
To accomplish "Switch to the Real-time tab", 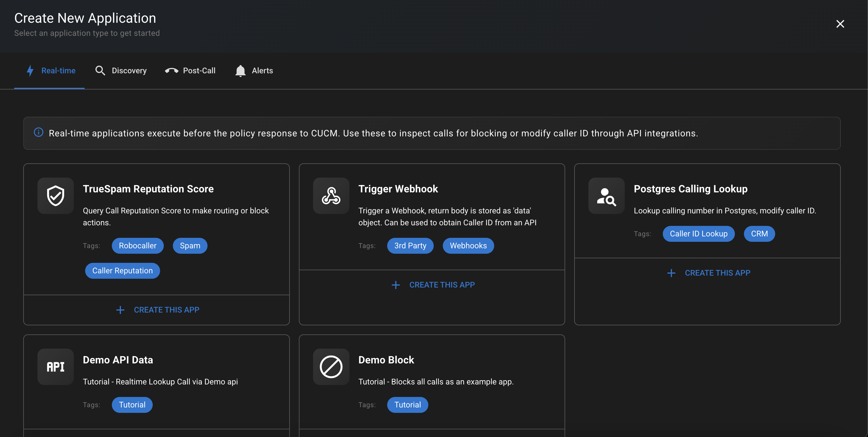I will point(49,70).
